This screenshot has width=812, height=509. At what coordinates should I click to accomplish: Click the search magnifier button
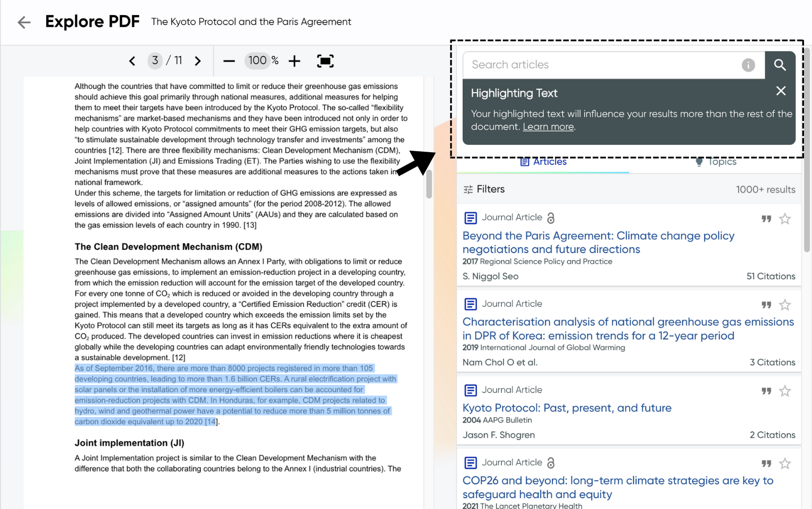coord(780,65)
